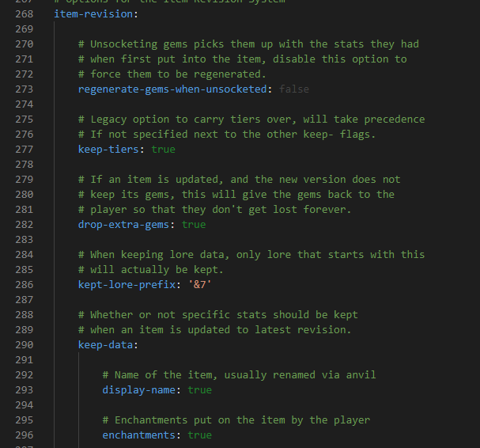Click line number 268 in the gutter
Image resolution: width=480 pixels, height=448 pixels.
25,14
